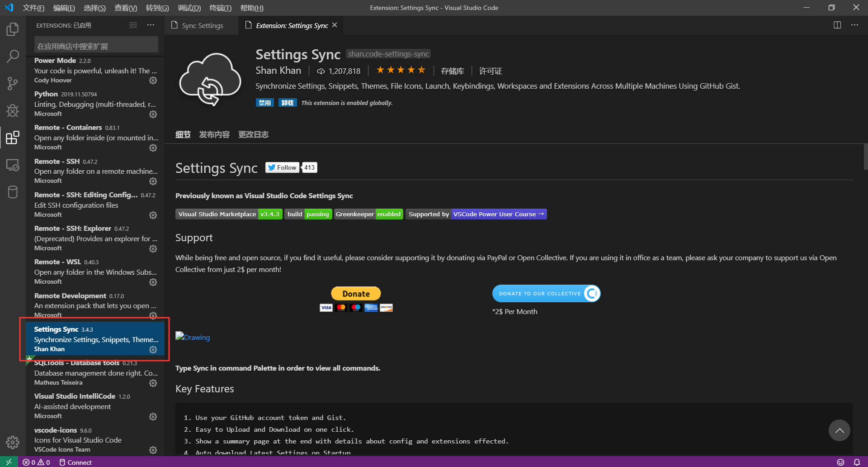
Task: Click the extension search input field
Action: point(96,46)
